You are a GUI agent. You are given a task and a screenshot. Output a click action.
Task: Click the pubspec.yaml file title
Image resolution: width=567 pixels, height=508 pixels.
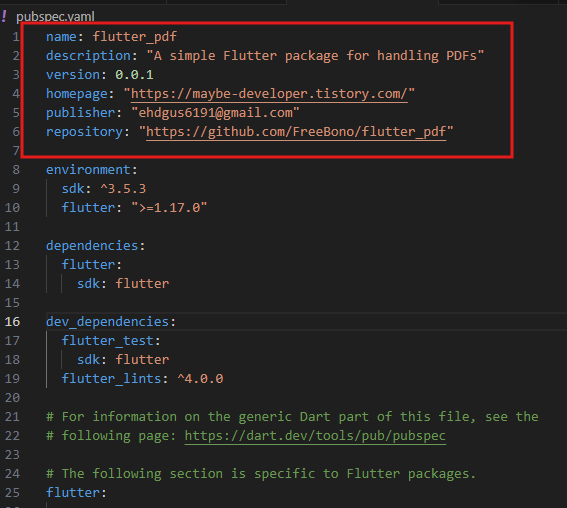point(55,17)
